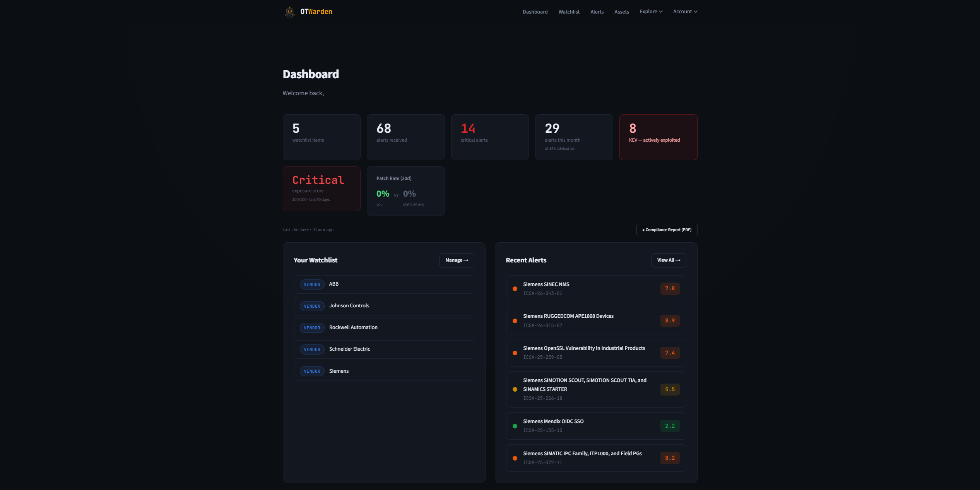Open the Alerts nav item
The height and width of the screenshot is (490, 980).
(597, 12)
